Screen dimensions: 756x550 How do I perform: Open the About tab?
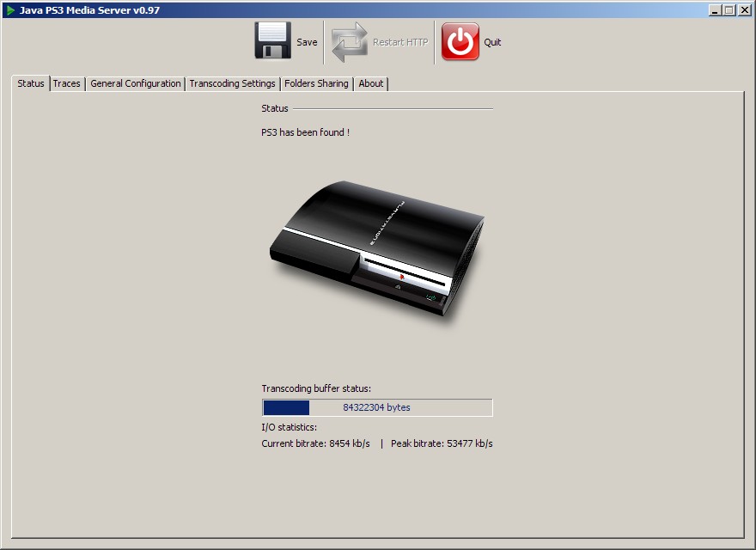click(371, 83)
